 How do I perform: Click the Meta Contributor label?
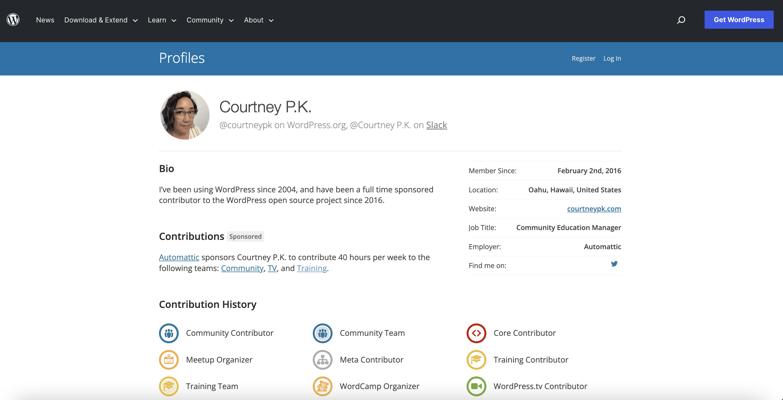click(x=372, y=360)
